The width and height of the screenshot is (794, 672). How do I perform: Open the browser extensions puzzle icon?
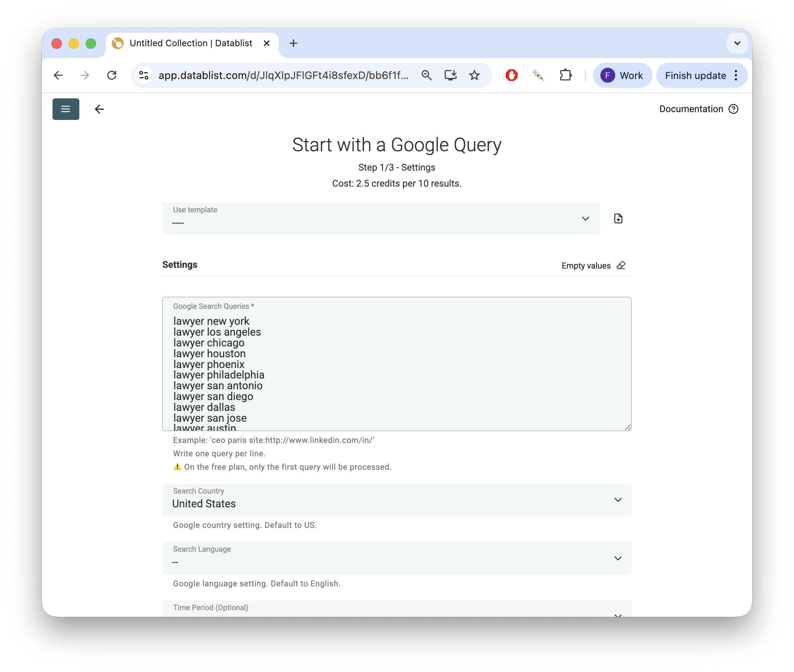(565, 75)
